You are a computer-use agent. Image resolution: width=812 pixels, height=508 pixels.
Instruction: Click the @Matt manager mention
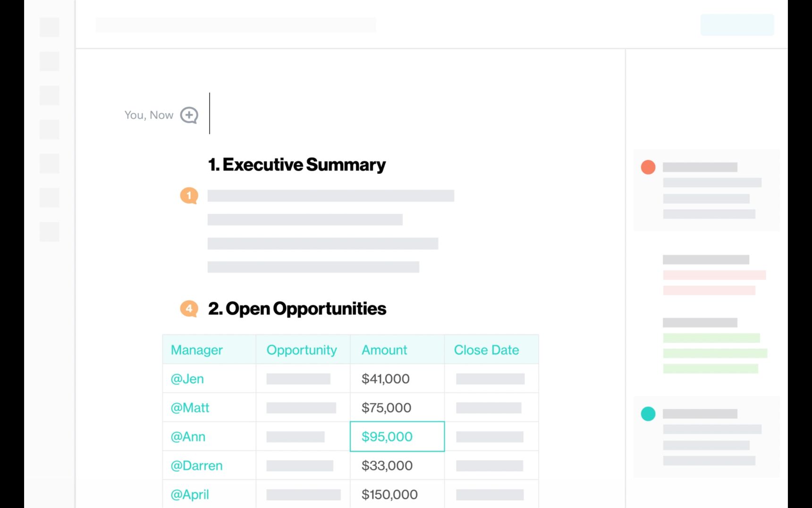point(190,407)
